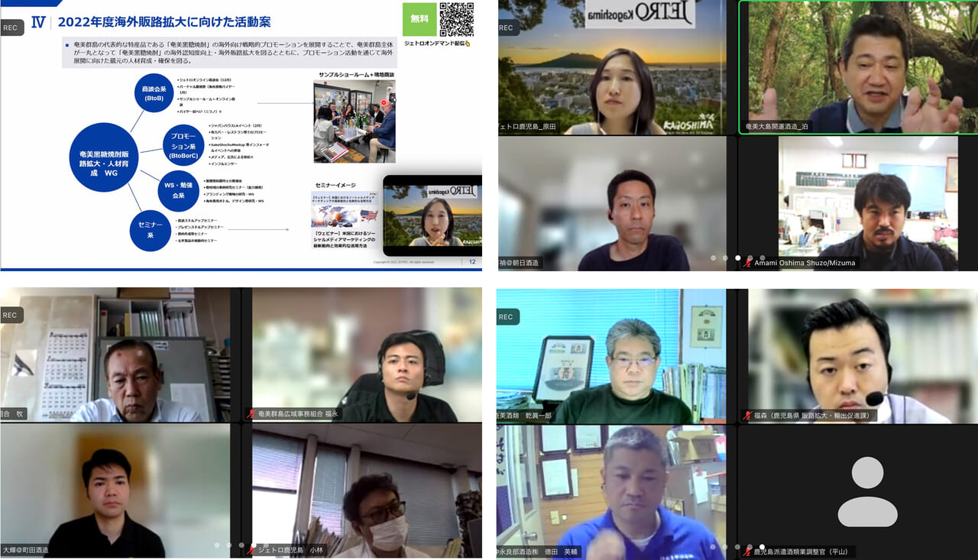Select 牧's video tile with the wall calendar
Viewport: 978px width, 560px height.
(115, 355)
